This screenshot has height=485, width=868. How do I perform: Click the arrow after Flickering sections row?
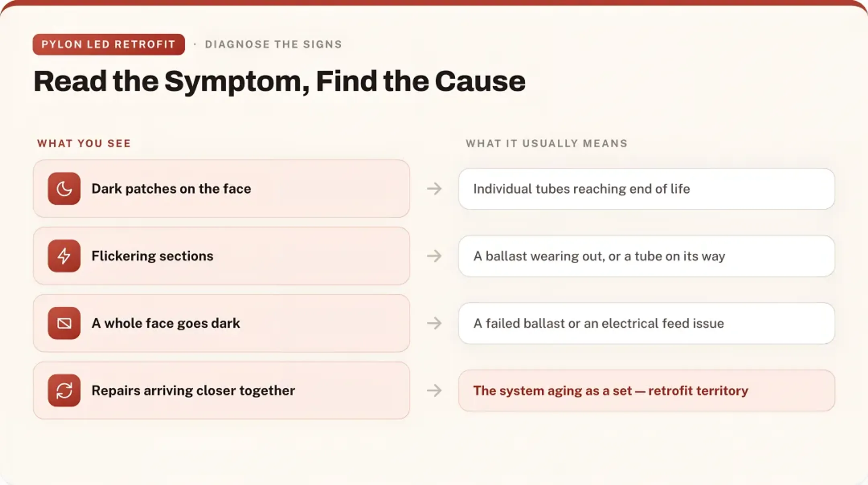click(x=434, y=256)
